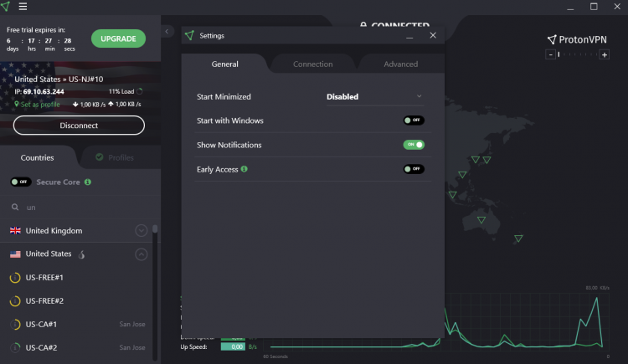
Task: Turn off the Show Notifications switch
Action: coord(414,145)
